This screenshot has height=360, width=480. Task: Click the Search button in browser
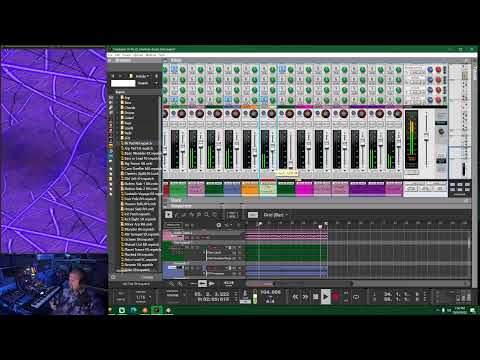[143, 83]
